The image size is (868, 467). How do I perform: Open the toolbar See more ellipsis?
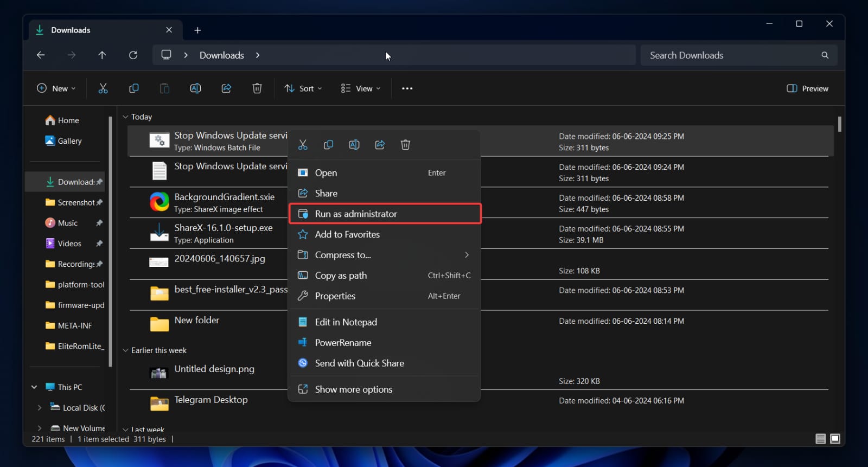pyautogui.click(x=407, y=88)
